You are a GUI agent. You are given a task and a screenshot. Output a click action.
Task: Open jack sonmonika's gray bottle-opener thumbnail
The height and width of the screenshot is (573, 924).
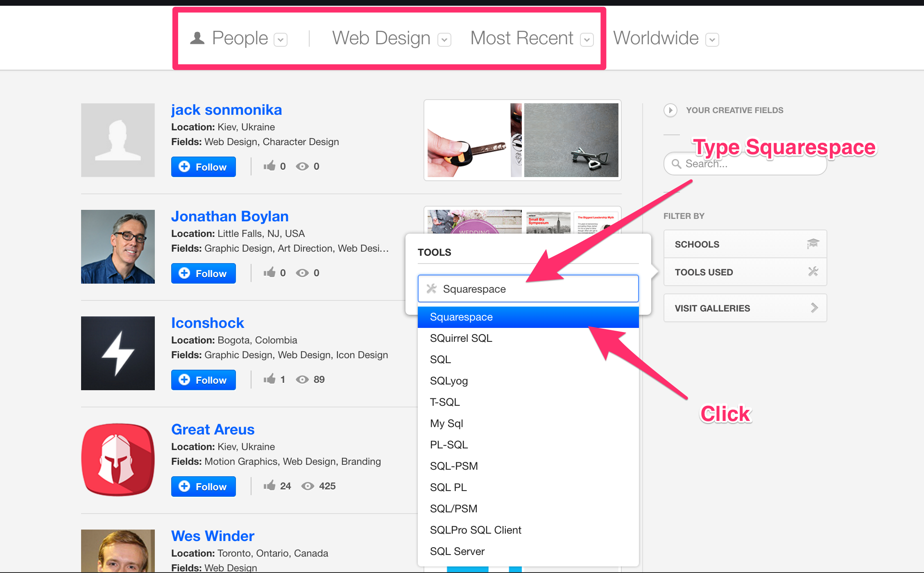pos(571,140)
